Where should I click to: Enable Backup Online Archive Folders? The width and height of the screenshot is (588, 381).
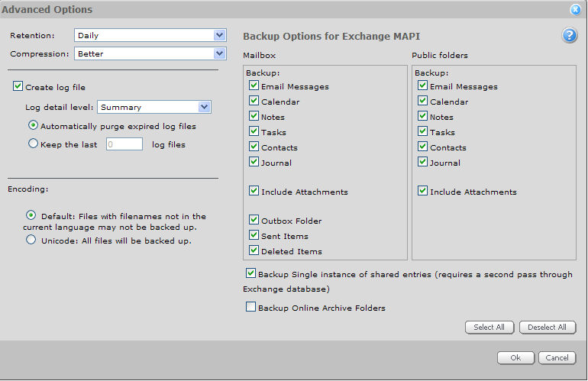point(250,307)
